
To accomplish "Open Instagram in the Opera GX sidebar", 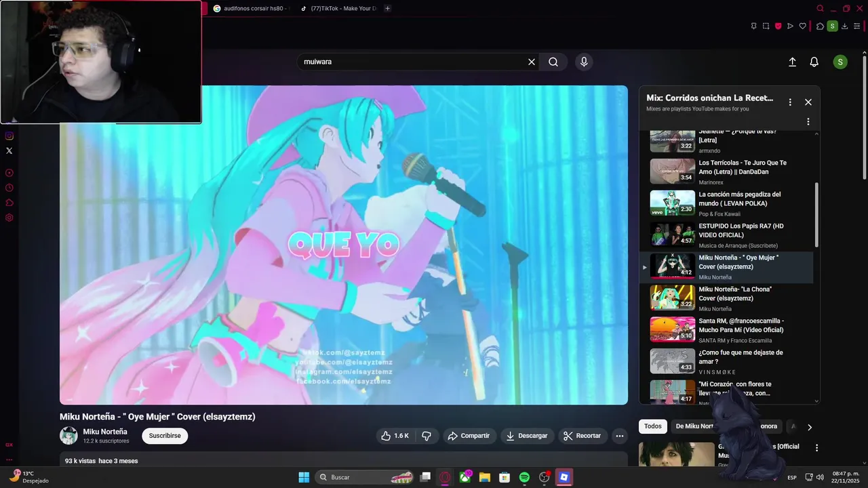I will (x=9, y=136).
